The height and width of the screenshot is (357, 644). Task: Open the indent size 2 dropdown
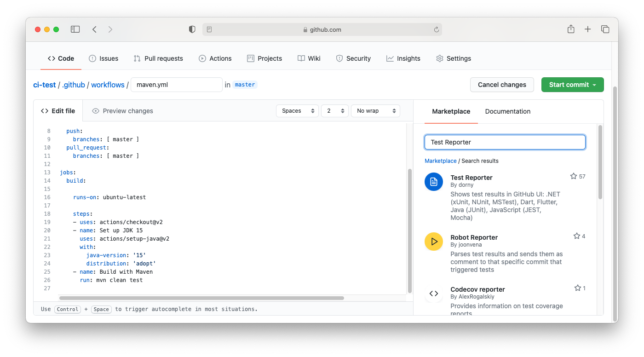pyautogui.click(x=335, y=111)
